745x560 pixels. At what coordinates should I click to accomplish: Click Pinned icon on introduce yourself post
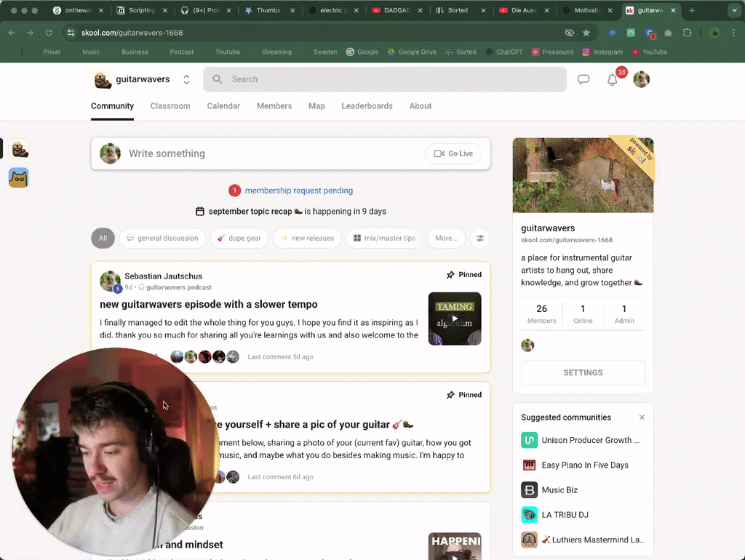450,395
